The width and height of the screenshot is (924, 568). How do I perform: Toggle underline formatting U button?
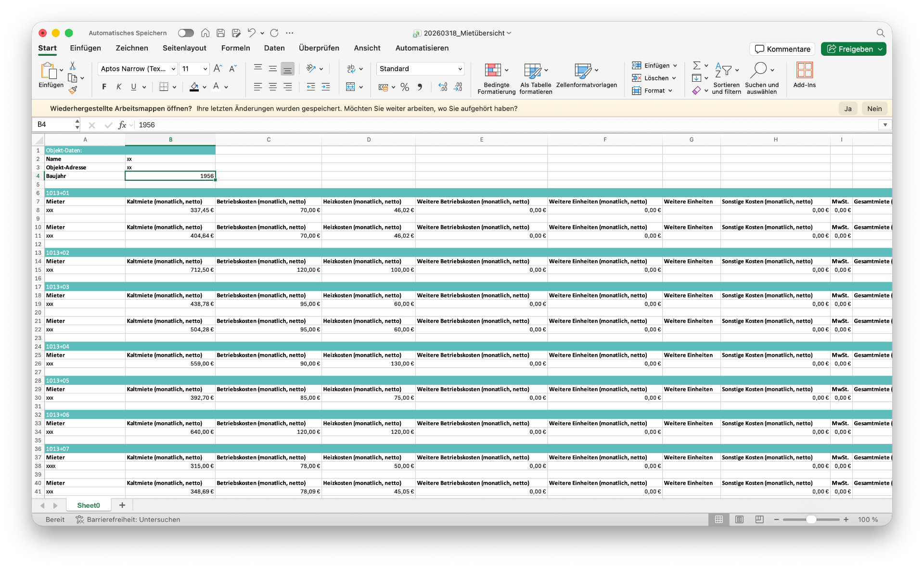133,87
